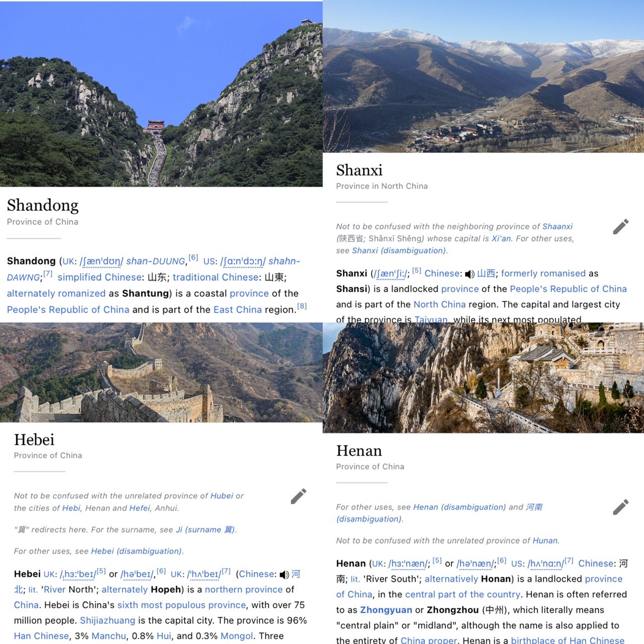Tap the edit pencil in Hebei article
This screenshot has width=644, height=644.
coord(298,496)
